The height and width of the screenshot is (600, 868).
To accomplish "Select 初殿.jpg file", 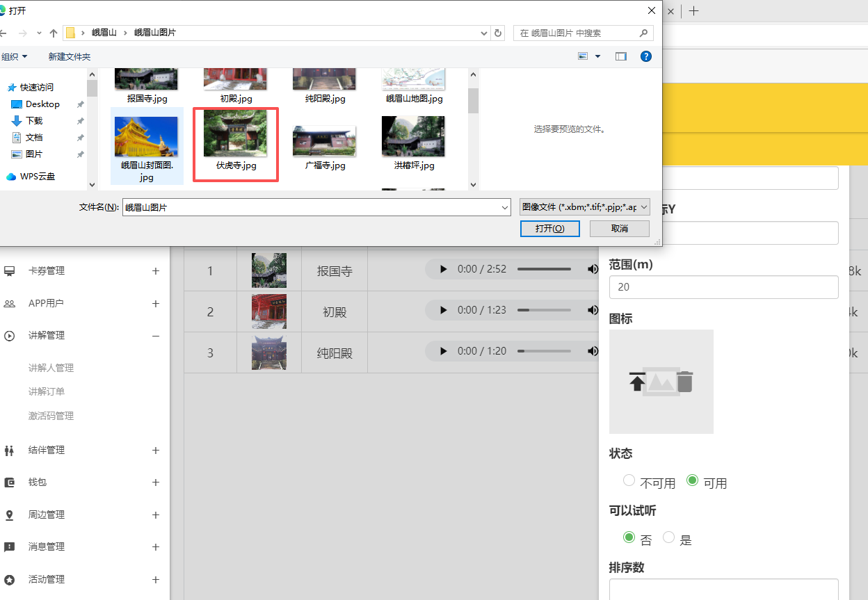I will (x=236, y=85).
